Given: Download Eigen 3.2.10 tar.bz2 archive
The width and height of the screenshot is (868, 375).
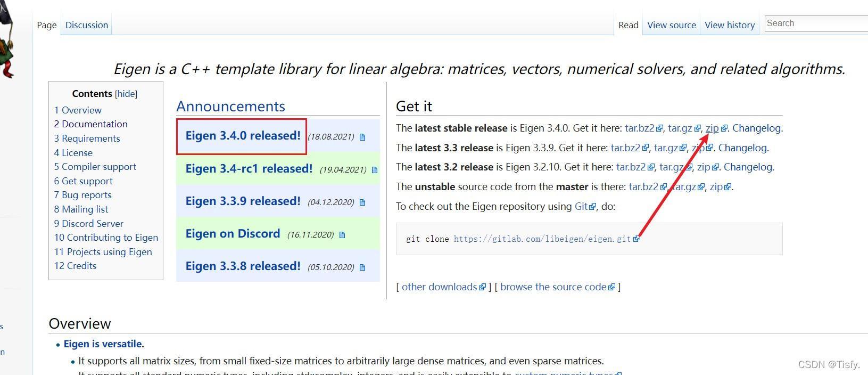Looking at the screenshot, I should coord(635,167).
